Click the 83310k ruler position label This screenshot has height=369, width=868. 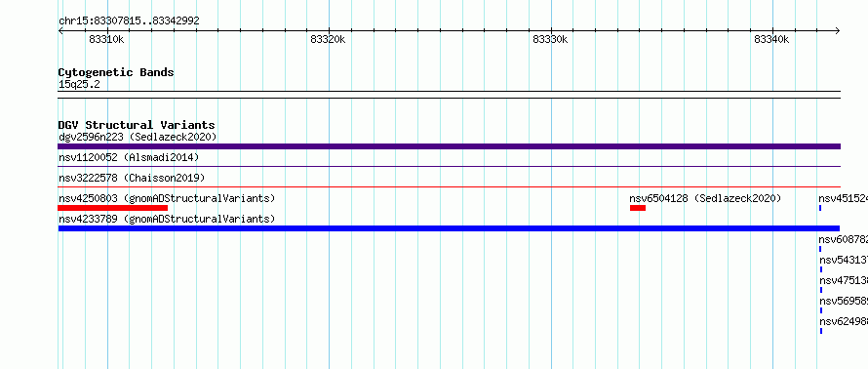click(x=106, y=39)
